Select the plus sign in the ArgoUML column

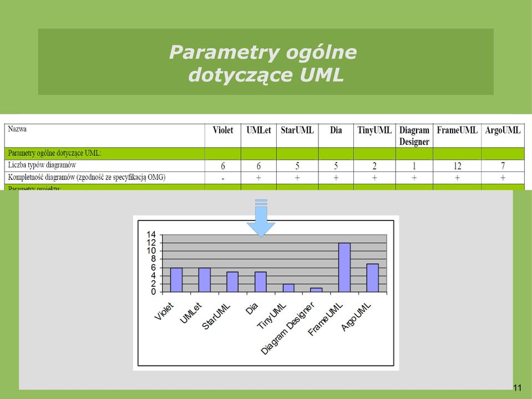(x=503, y=178)
